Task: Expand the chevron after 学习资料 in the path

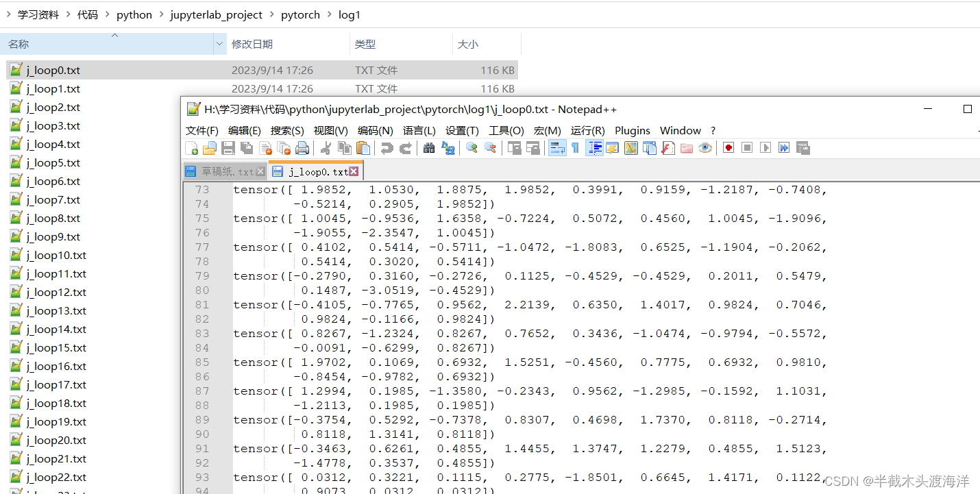Action: click(69, 15)
